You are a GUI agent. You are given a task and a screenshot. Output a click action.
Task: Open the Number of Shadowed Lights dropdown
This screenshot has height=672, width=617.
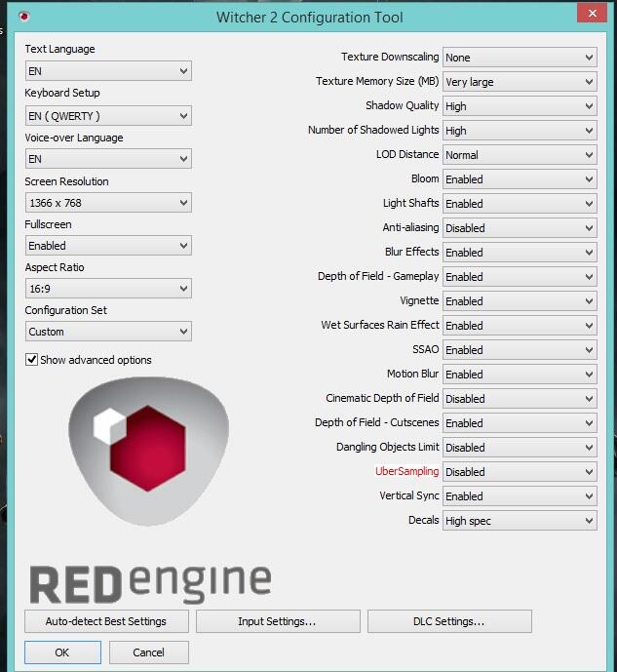coord(520,131)
